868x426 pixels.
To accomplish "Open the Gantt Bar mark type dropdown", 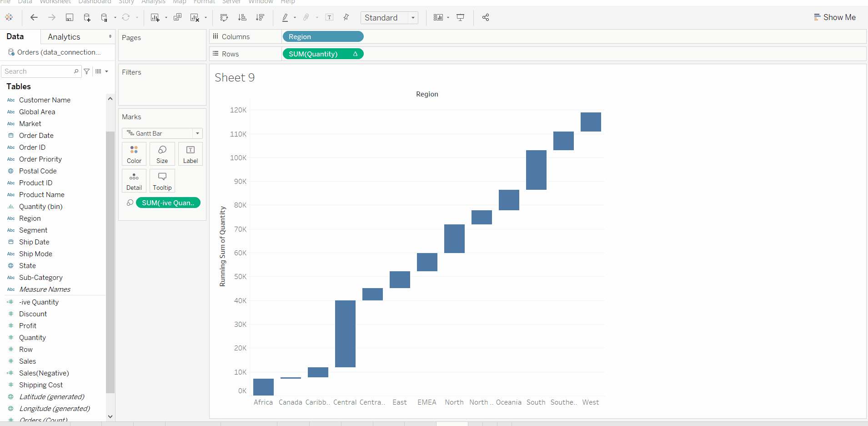I will click(x=197, y=133).
